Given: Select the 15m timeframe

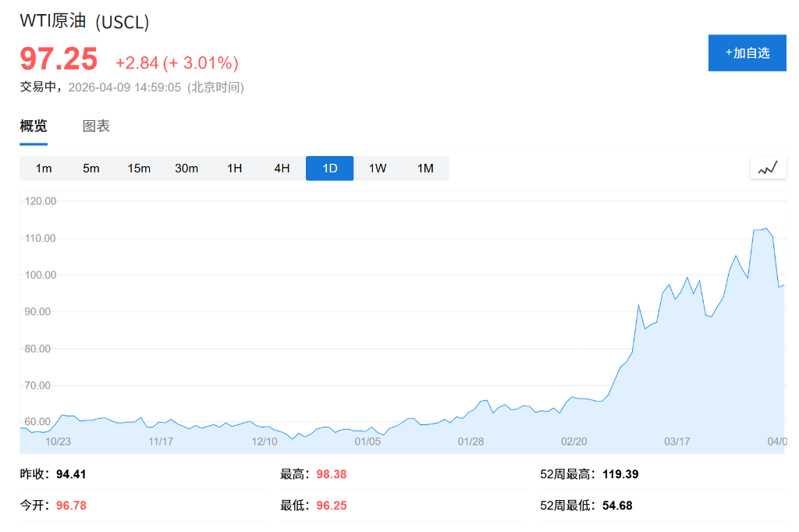Looking at the screenshot, I should pos(139,168).
